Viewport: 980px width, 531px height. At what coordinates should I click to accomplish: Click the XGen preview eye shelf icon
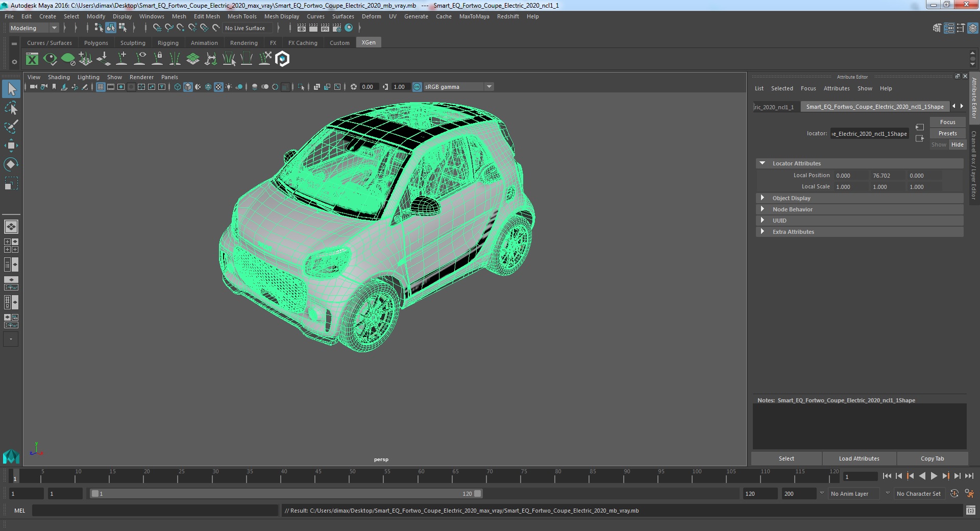(50, 59)
